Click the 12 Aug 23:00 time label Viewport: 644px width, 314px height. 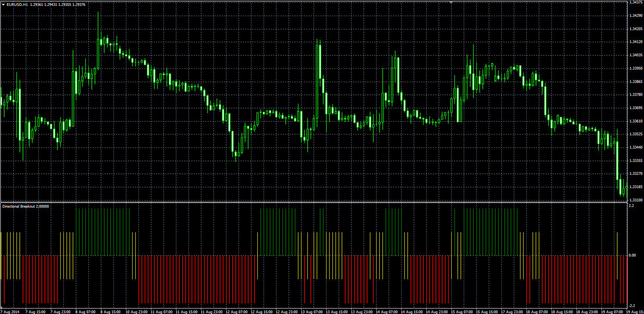click(287, 312)
